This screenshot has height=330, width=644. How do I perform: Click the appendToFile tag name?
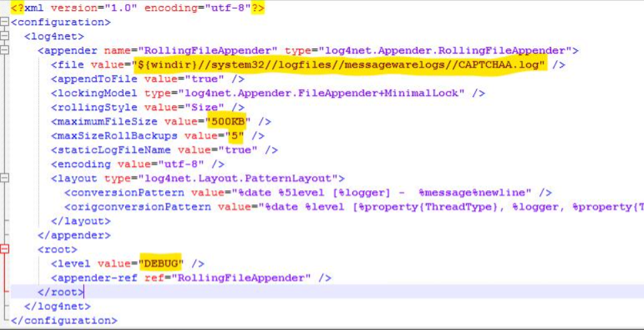click(x=98, y=79)
